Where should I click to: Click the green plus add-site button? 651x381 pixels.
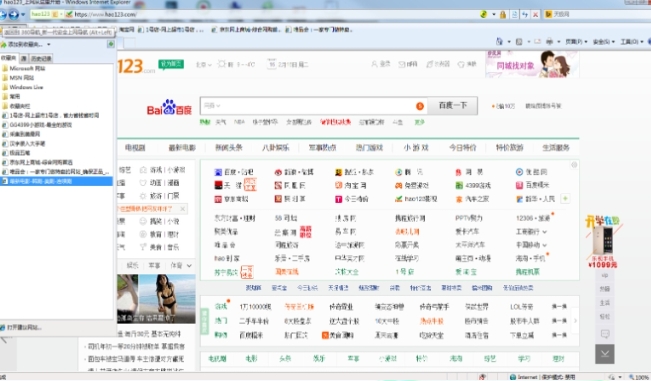pos(565,199)
